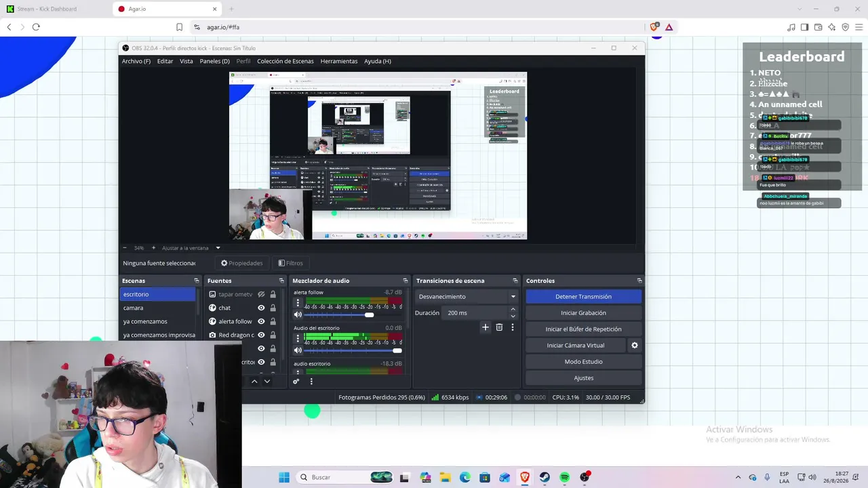
Task: Hide the Red dragon camera source
Action: click(x=261, y=335)
